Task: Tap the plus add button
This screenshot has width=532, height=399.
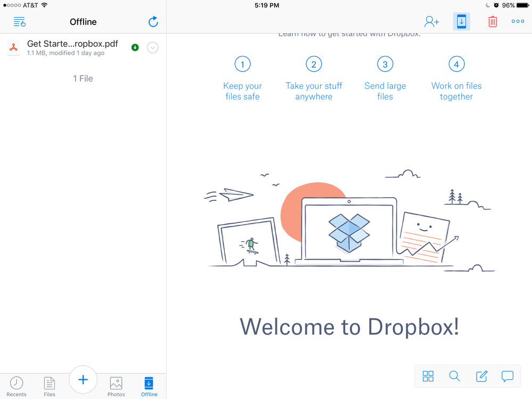Action: coord(83,380)
